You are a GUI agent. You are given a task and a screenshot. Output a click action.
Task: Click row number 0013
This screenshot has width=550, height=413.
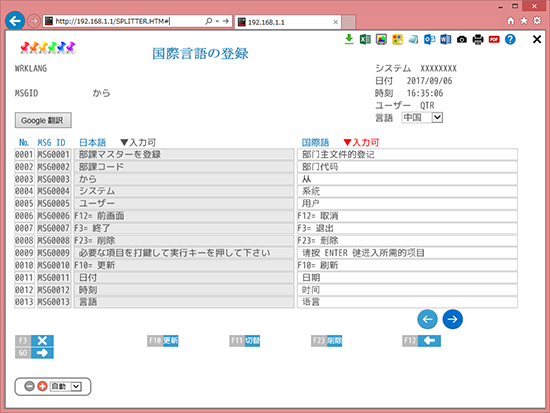[24, 302]
